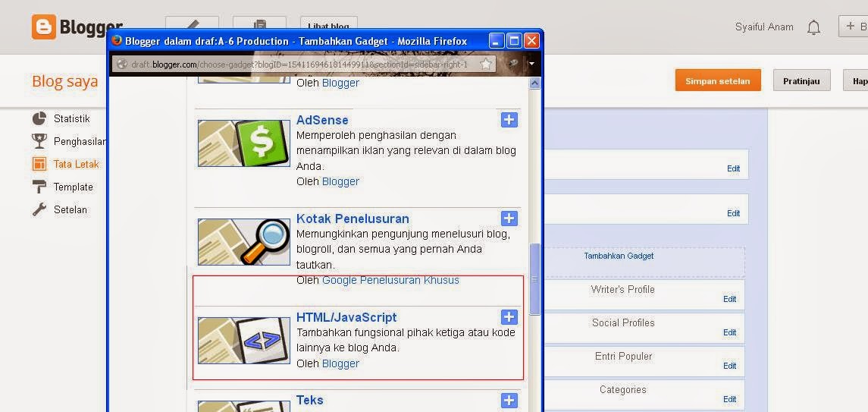
Task: Click the Template paint roller icon
Action: 39,187
